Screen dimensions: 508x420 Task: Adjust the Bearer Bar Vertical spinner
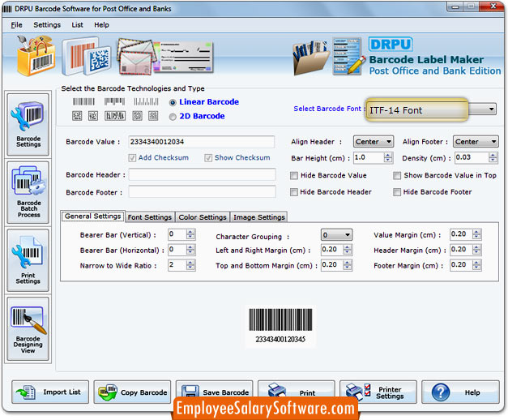(x=190, y=234)
